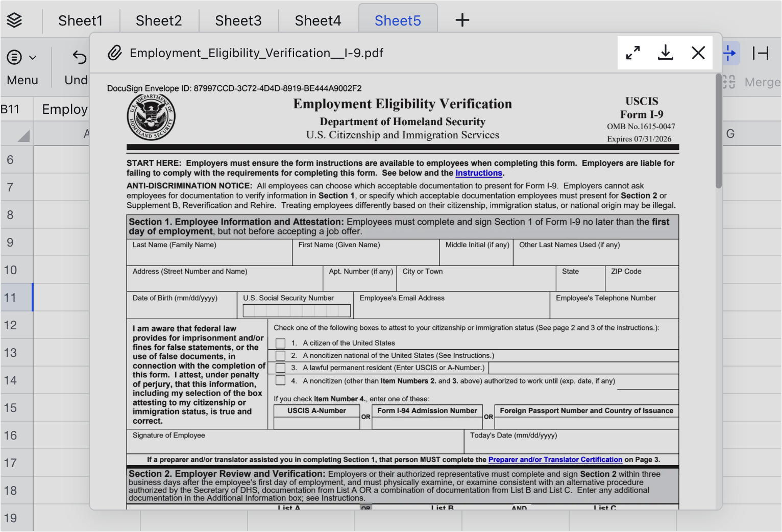Click Foreign Passport Number input field
Viewport: 782px width, 532px height.
point(587,423)
